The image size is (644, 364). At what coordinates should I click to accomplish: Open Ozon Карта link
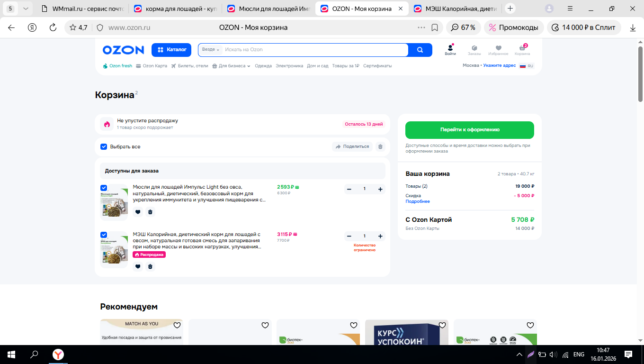coord(152,66)
